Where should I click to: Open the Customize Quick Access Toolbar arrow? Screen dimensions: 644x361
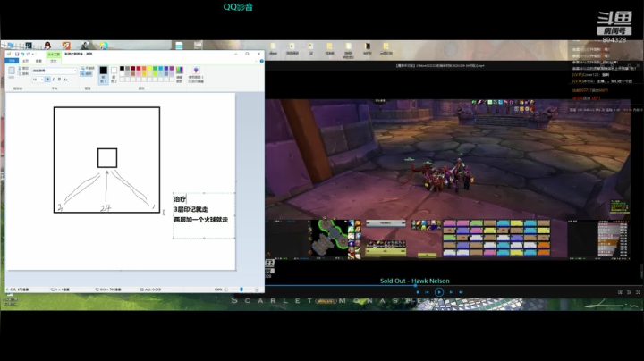click(32, 55)
